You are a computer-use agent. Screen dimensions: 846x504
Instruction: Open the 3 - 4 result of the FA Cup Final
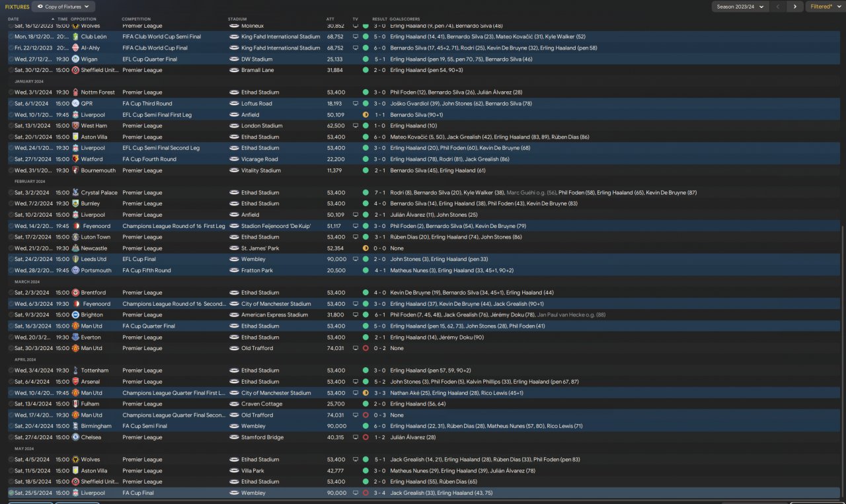point(379,493)
